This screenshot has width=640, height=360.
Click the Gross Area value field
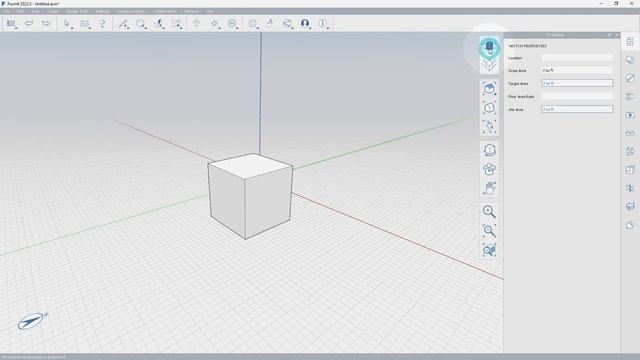coord(577,70)
